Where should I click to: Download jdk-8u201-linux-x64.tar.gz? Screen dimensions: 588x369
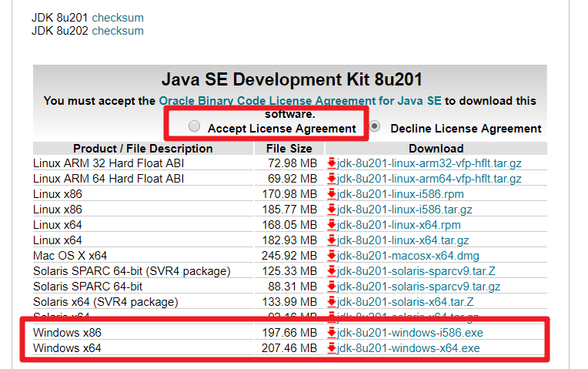pyautogui.click(x=403, y=240)
